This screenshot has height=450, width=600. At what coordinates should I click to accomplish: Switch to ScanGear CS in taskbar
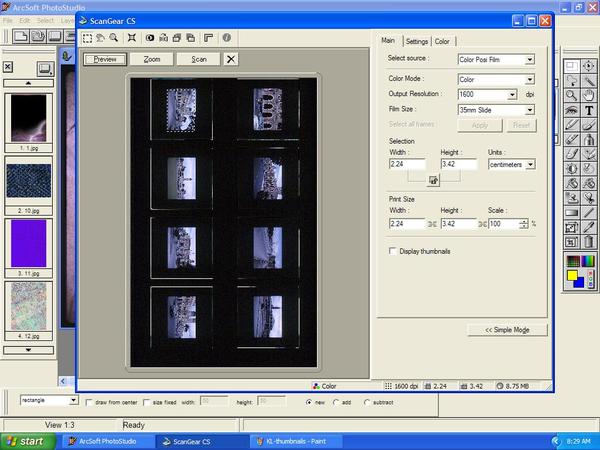(x=202, y=442)
